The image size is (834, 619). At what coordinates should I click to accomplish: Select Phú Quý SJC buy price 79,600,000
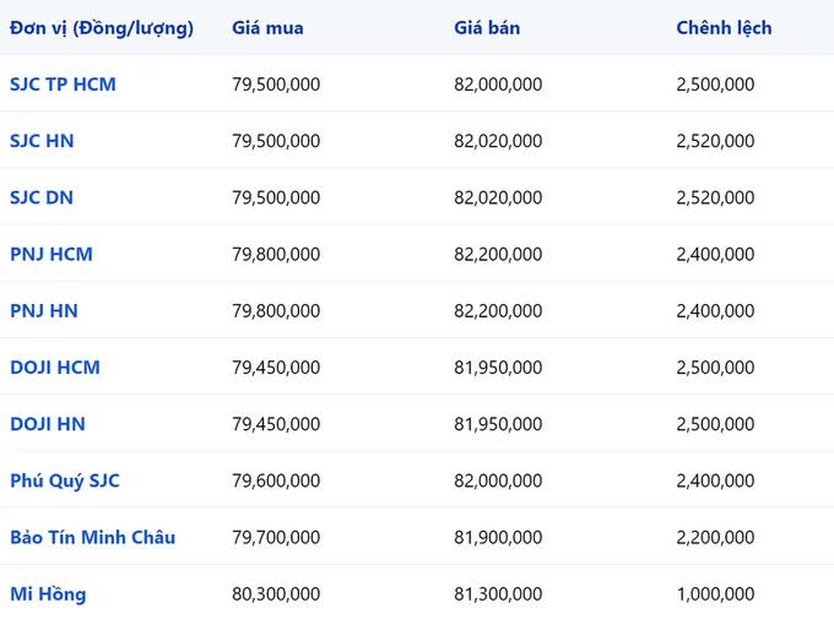coord(276,481)
